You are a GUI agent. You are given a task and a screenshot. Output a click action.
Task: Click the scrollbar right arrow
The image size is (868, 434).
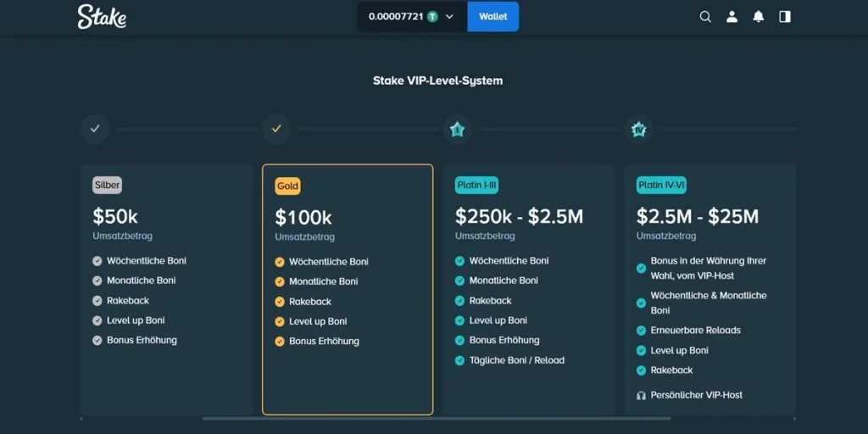(795, 419)
